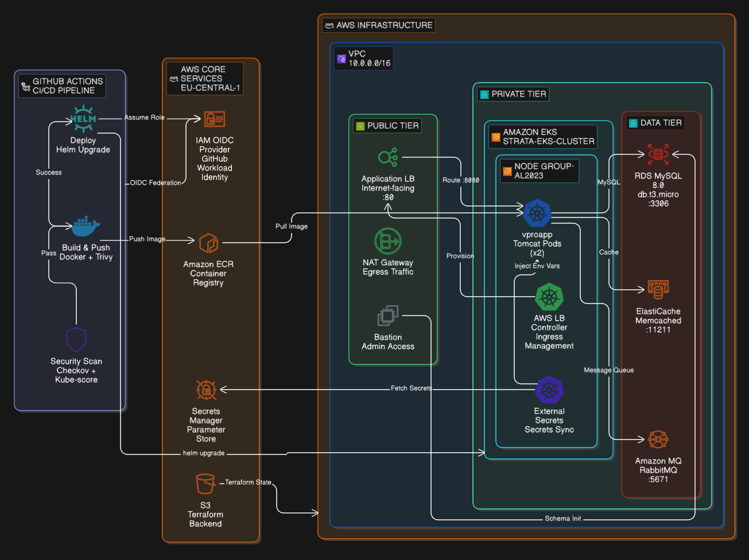The height and width of the screenshot is (560, 749).
Task: Click the "MySQL" edge label
Action: point(609,182)
